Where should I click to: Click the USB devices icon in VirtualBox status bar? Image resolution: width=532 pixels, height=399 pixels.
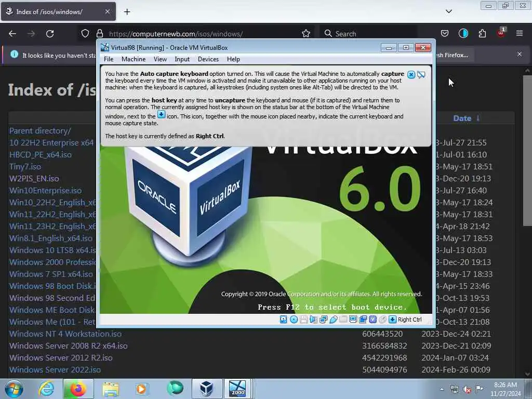(333, 320)
